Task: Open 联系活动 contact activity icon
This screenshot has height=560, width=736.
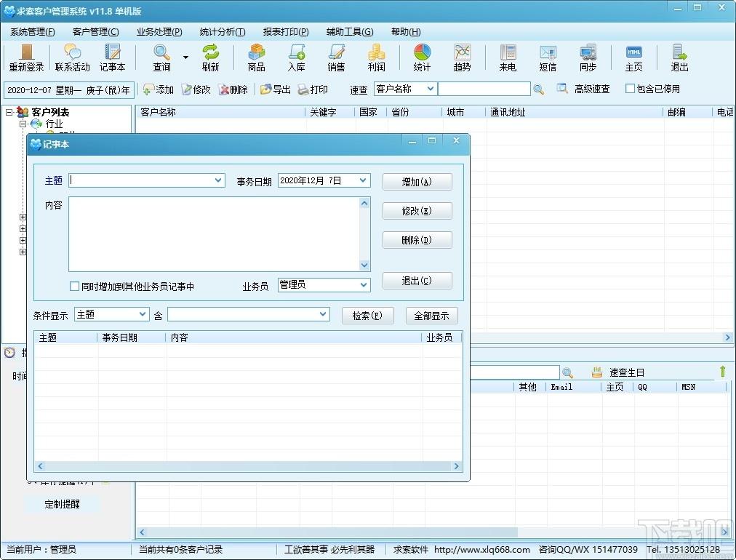Action: click(72, 57)
